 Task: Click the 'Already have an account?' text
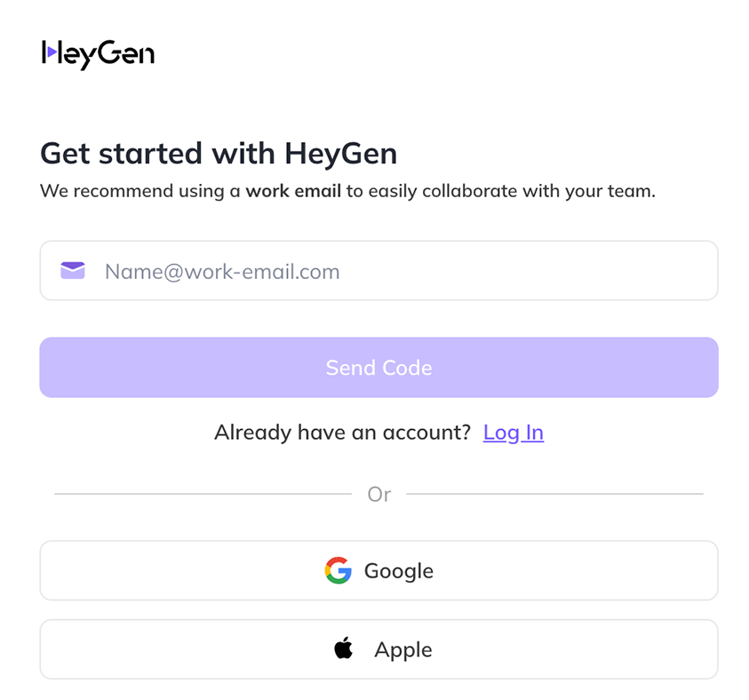pos(342,433)
